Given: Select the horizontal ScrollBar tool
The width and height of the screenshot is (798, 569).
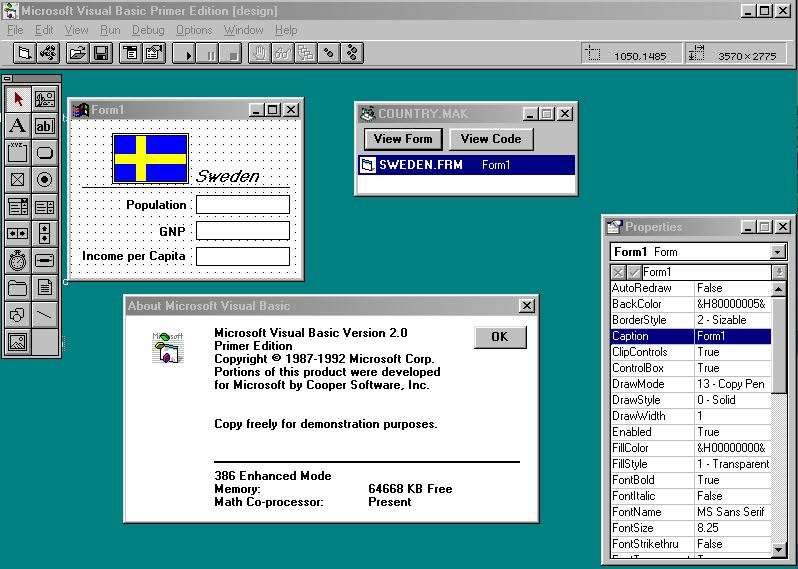Looking at the screenshot, I should (x=18, y=234).
